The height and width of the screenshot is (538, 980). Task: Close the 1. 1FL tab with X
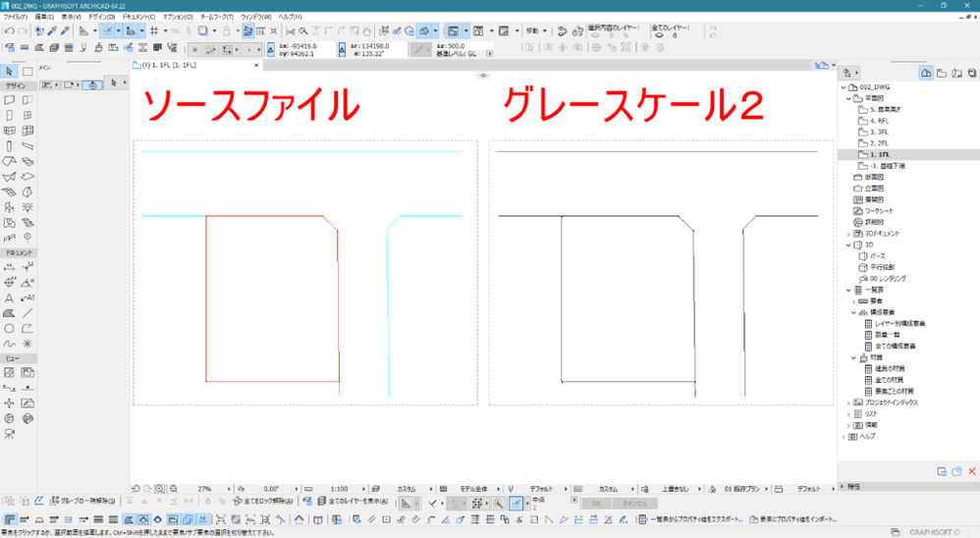256,65
